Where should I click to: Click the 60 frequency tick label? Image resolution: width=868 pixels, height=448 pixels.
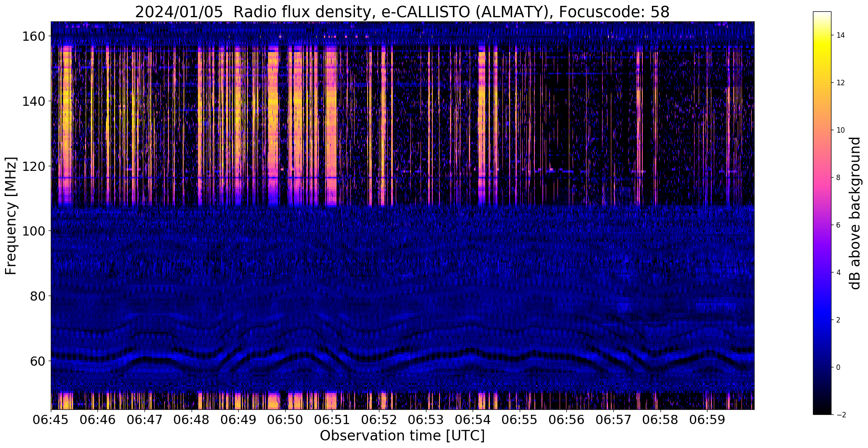pos(37,361)
